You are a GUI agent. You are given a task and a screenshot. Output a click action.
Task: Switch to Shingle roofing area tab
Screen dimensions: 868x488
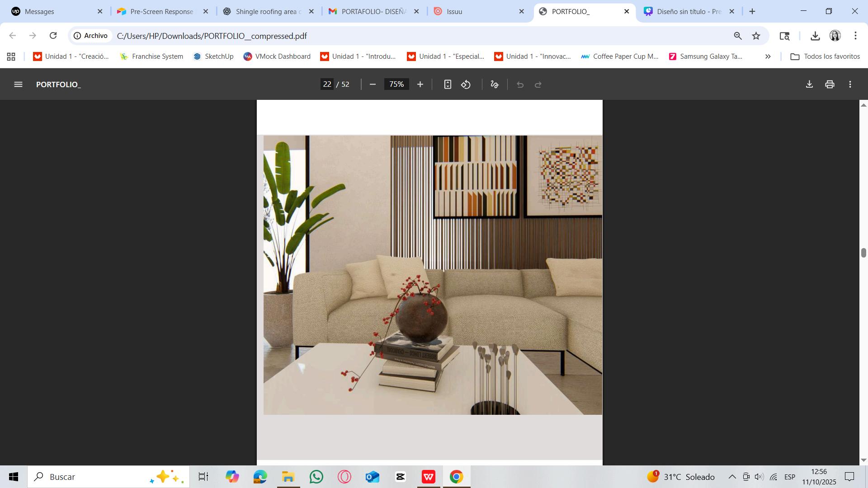tap(268, 11)
